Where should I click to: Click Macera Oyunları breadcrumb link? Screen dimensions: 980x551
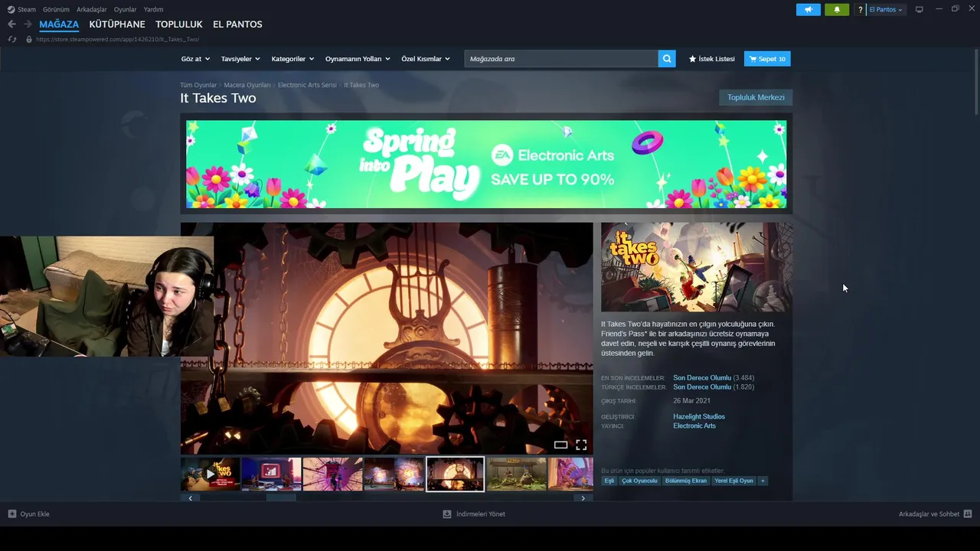click(247, 85)
